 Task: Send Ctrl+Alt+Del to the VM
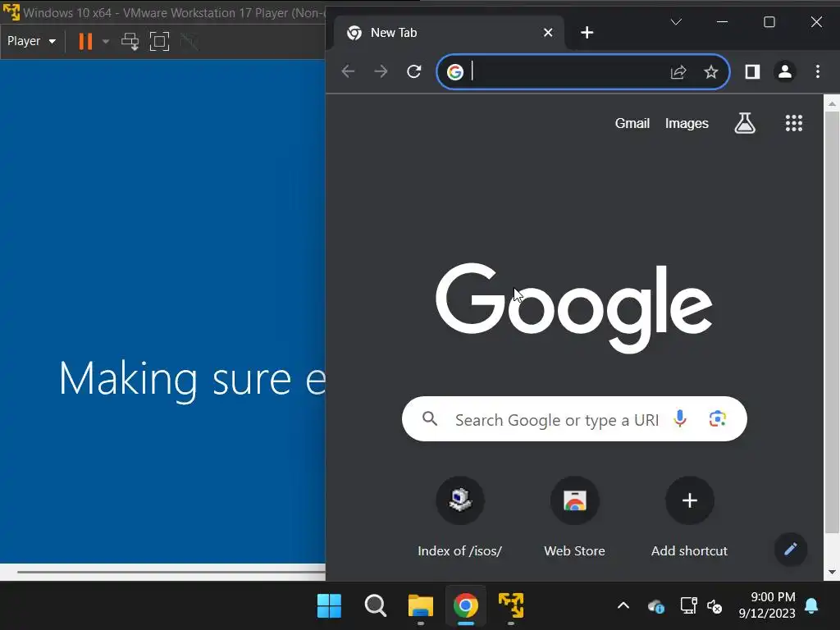tap(130, 41)
